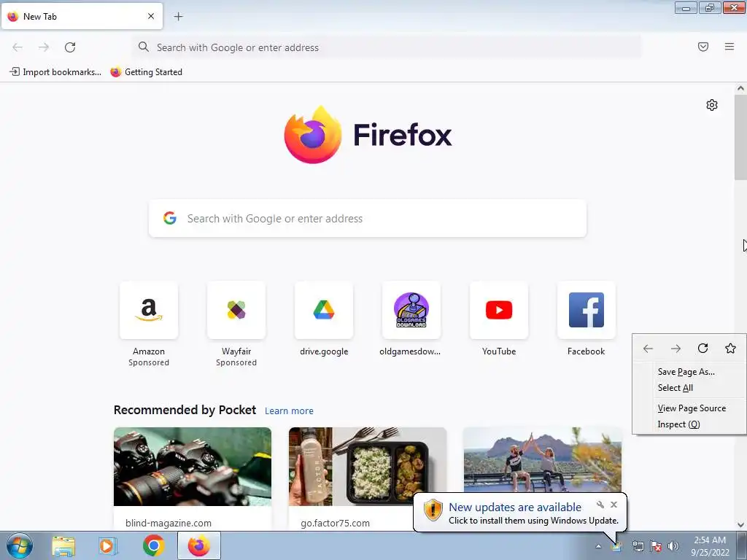Screen dimensions: 747x560
Task: Launch Windows Media Player from the taskbar
Action: 108,545
